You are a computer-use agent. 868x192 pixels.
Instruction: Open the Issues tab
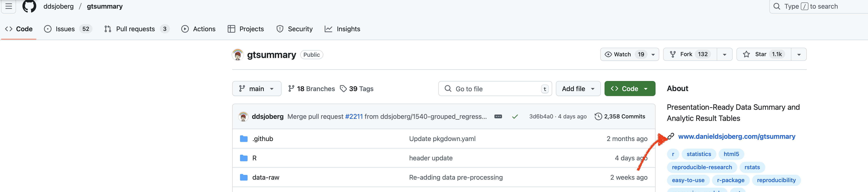[x=68, y=29]
